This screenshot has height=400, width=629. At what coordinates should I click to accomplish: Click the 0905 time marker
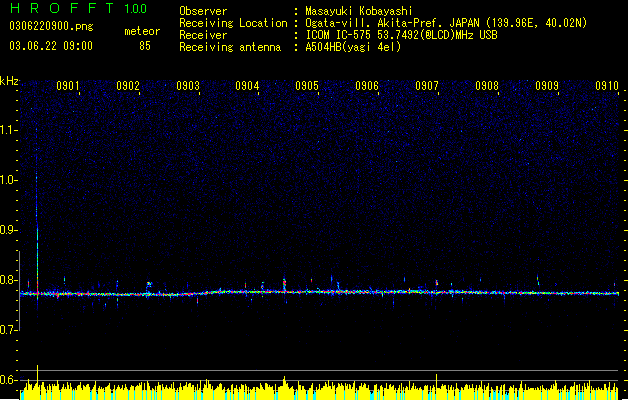click(x=307, y=86)
